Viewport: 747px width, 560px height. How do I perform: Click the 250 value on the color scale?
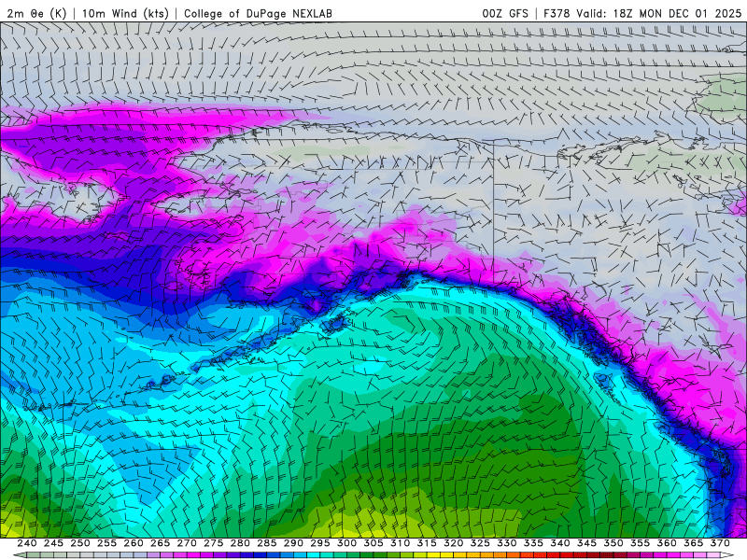(80, 543)
